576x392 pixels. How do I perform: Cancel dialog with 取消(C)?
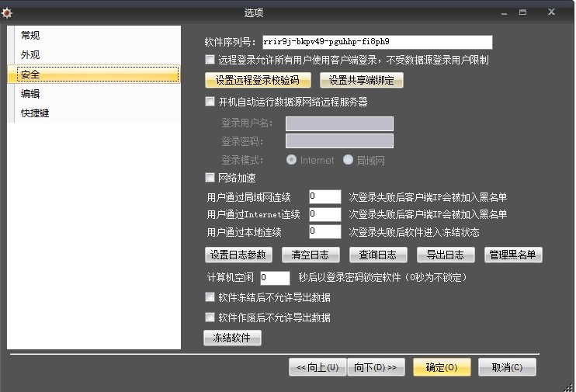point(508,367)
